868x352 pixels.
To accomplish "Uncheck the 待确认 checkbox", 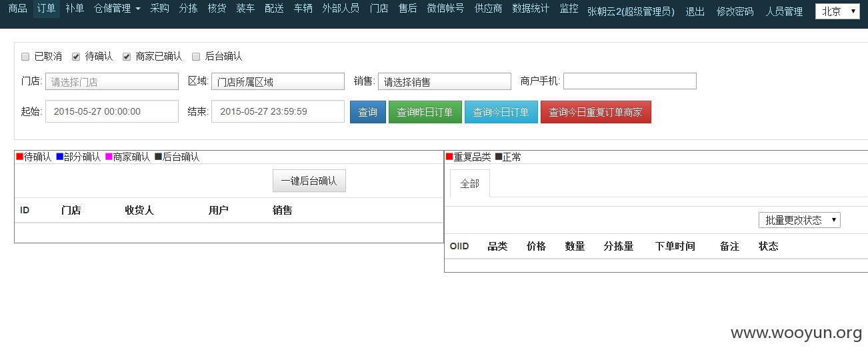I will click(76, 57).
